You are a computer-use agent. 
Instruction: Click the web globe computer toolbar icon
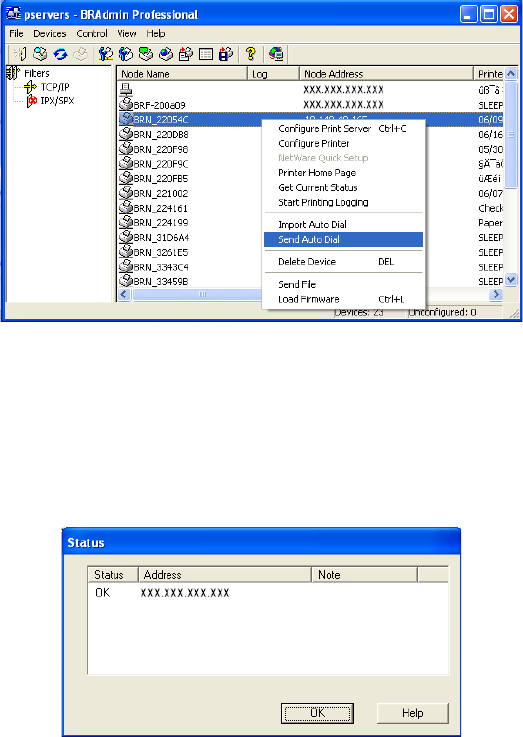(276, 54)
